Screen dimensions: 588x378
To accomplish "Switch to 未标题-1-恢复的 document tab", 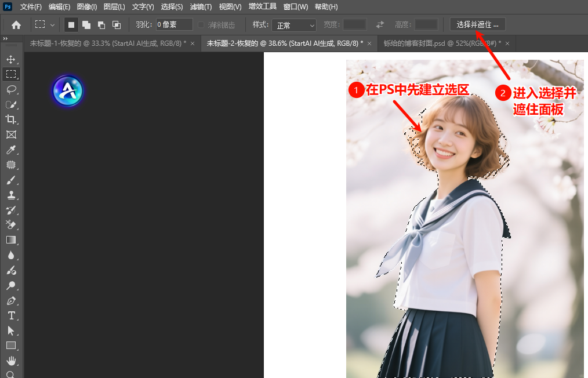I will [107, 43].
